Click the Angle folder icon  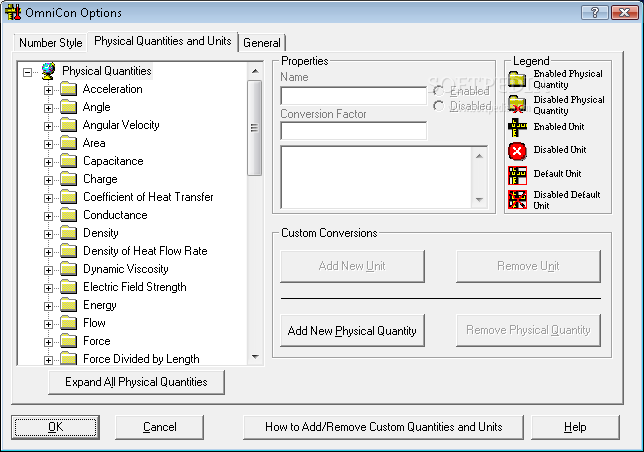(x=68, y=107)
